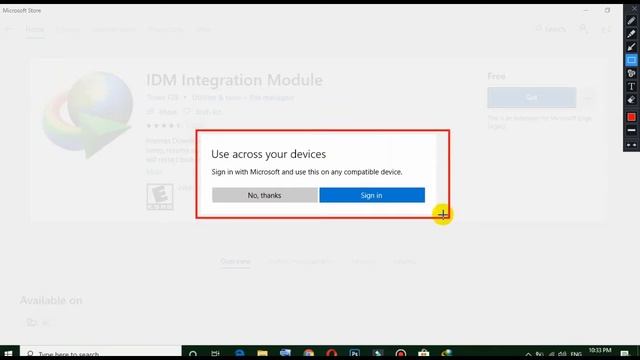
Task: Choose No, thanks in the dialog
Action: (264, 195)
